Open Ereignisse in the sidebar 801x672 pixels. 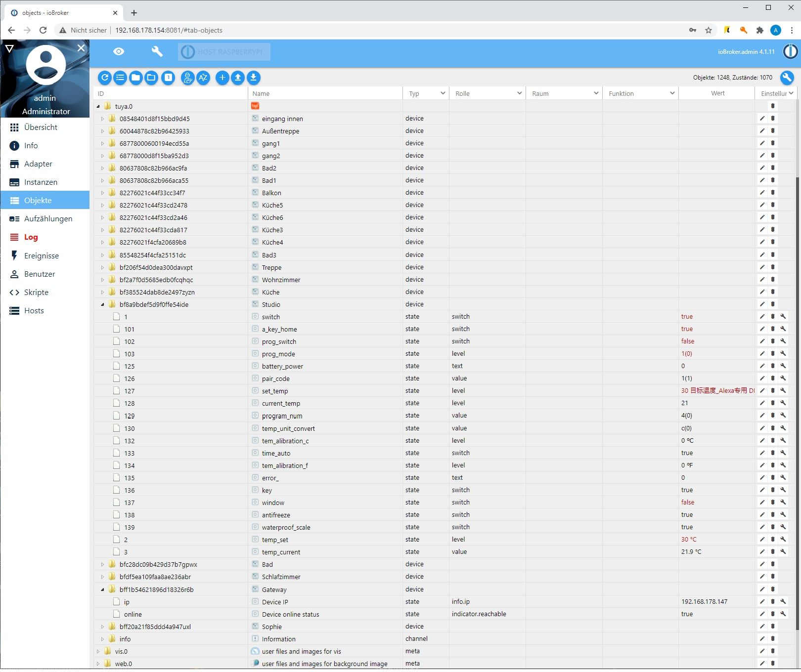[x=45, y=256]
